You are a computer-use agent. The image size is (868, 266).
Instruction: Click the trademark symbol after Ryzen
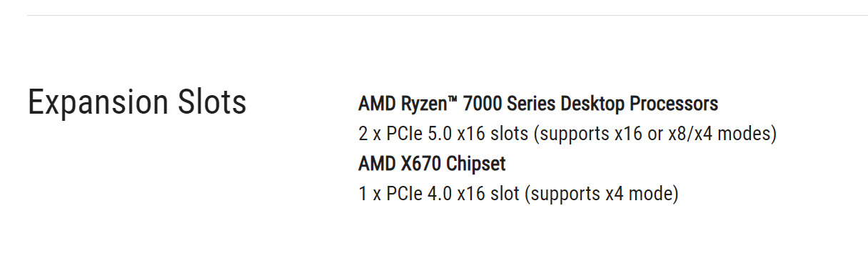coord(450,100)
